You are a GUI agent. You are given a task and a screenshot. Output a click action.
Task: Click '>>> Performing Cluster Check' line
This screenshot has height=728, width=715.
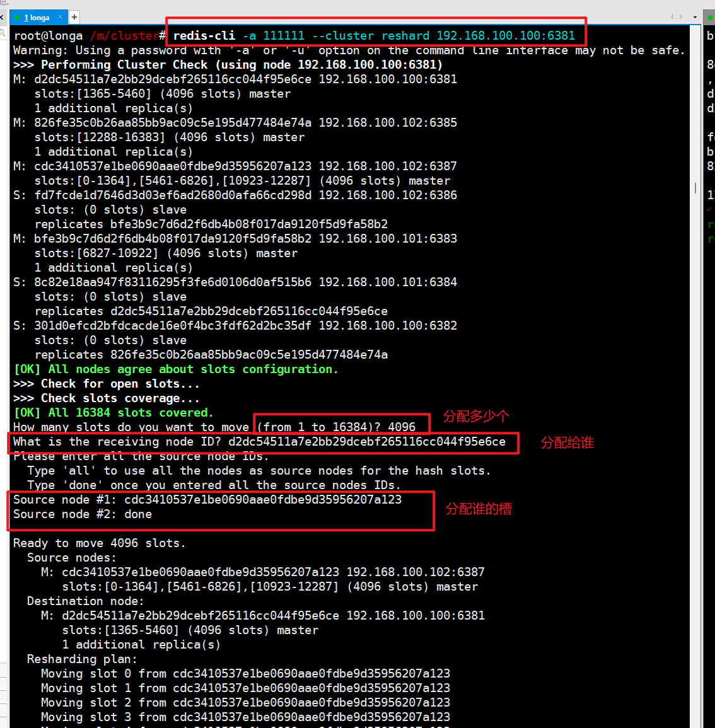click(x=228, y=64)
